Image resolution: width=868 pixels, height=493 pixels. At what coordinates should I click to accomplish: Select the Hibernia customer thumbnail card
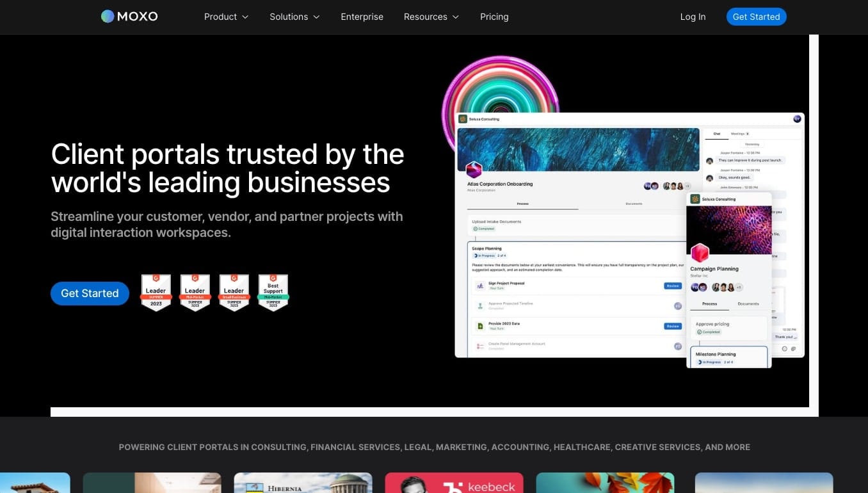303,483
